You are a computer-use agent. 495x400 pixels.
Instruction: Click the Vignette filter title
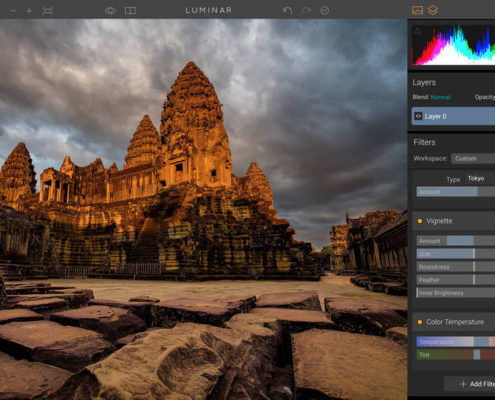click(439, 221)
